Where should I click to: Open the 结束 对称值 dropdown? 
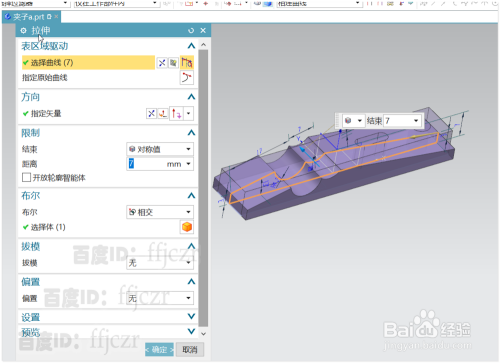tap(160, 149)
